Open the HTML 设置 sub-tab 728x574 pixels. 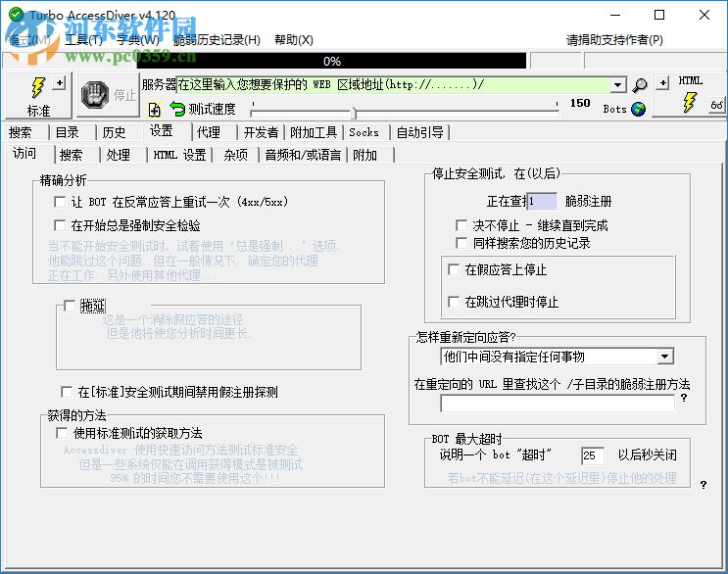[x=179, y=155]
